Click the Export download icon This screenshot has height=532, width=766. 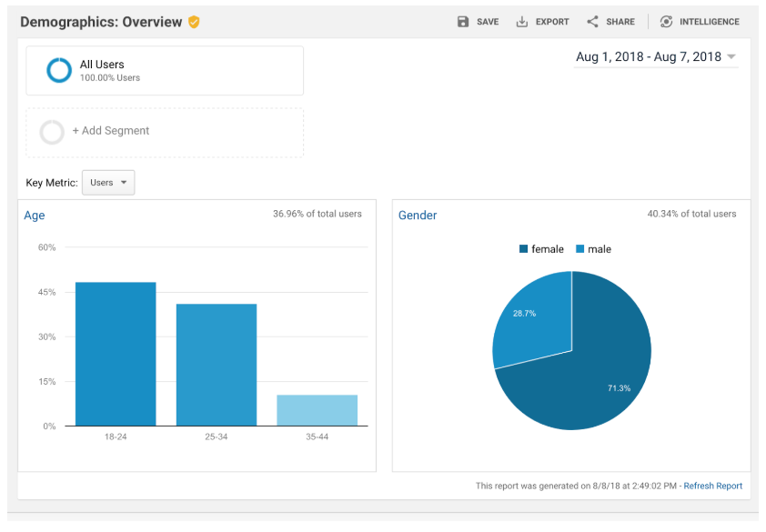(522, 22)
